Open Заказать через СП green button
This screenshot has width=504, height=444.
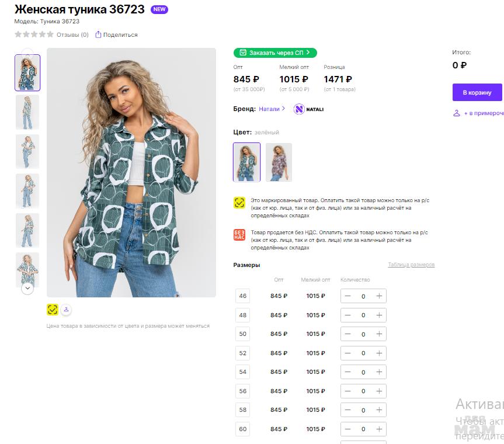pyautogui.click(x=275, y=53)
